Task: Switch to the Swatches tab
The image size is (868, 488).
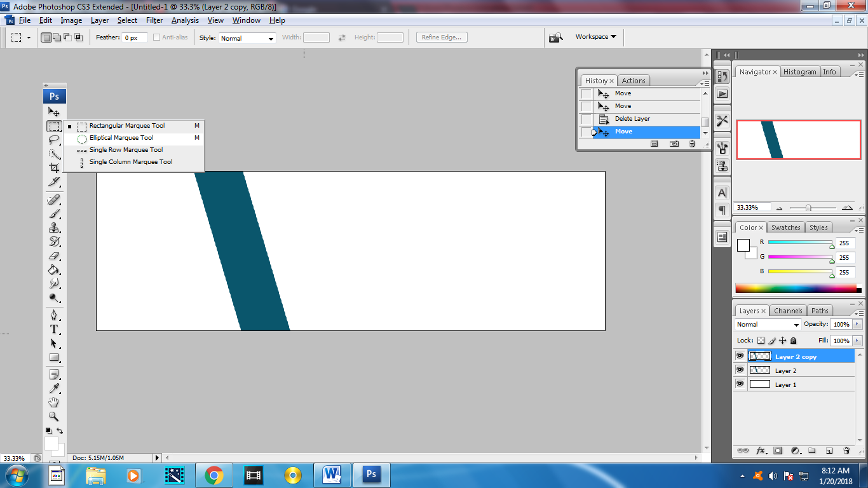Action: (786, 227)
